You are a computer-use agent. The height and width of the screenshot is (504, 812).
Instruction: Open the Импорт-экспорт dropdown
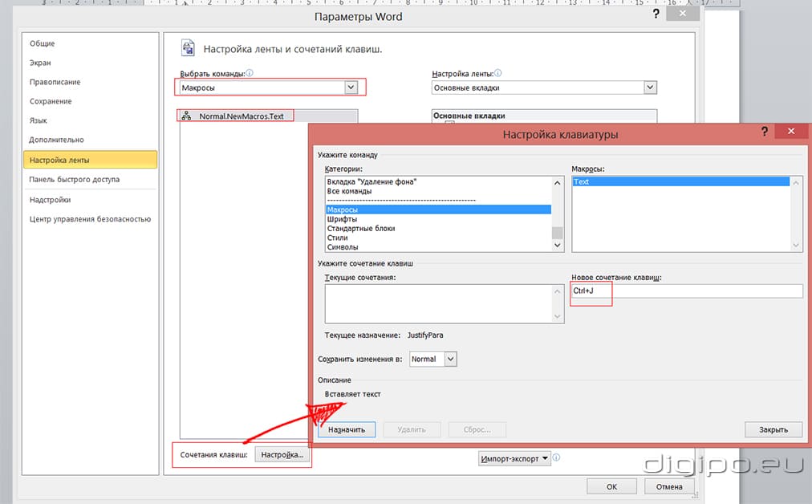pyautogui.click(x=514, y=458)
